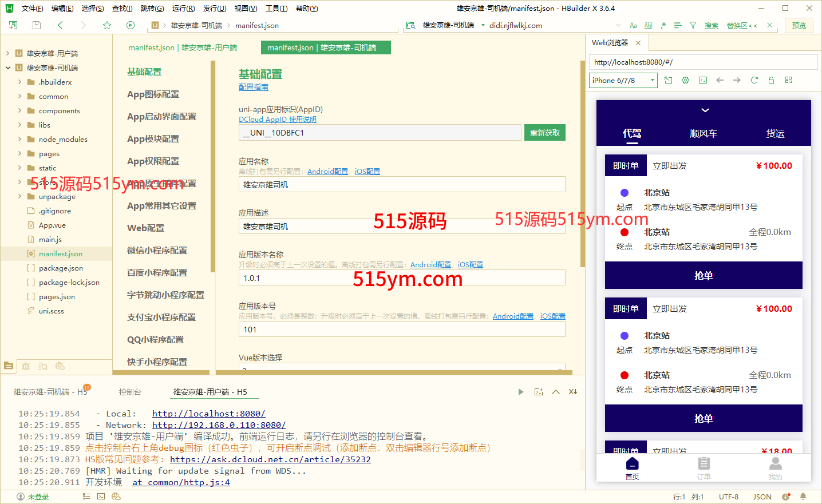Screen dimensions: 822x504
Task: Click the QR code icon in browser toolbar
Action: (x=788, y=80)
